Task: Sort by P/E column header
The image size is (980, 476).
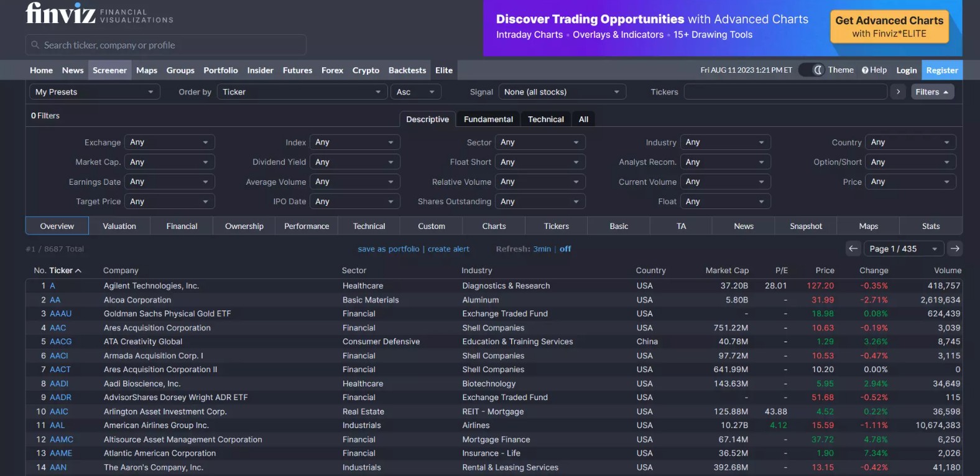Action: [782, 271]
